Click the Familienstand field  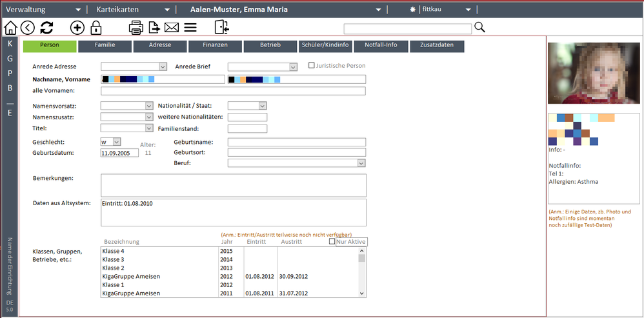(x=247, y=129)
